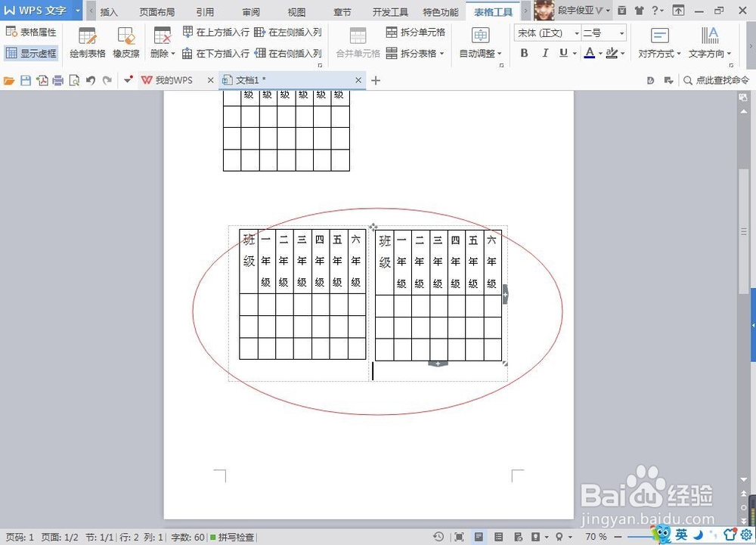The width and height of the screenshot is (756, 545).
Task: Apply the font color button
Action: [589, 53]
